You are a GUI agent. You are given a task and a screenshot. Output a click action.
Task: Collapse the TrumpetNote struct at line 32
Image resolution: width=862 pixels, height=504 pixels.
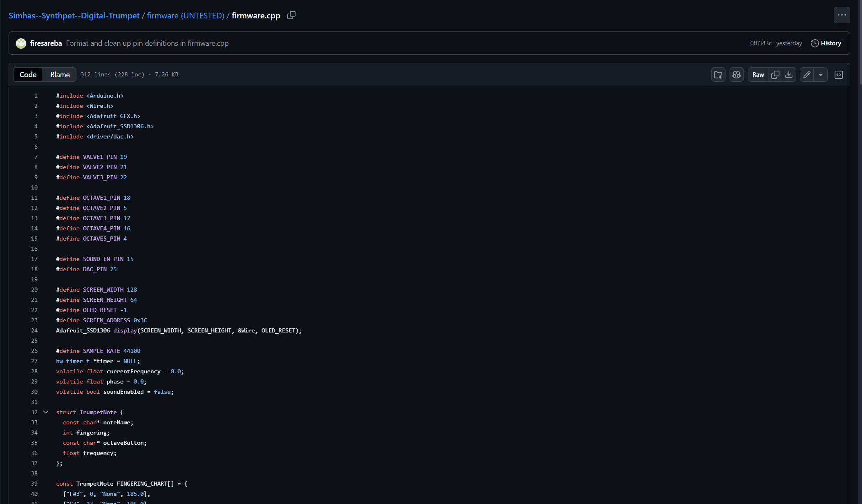coord(46,412)
